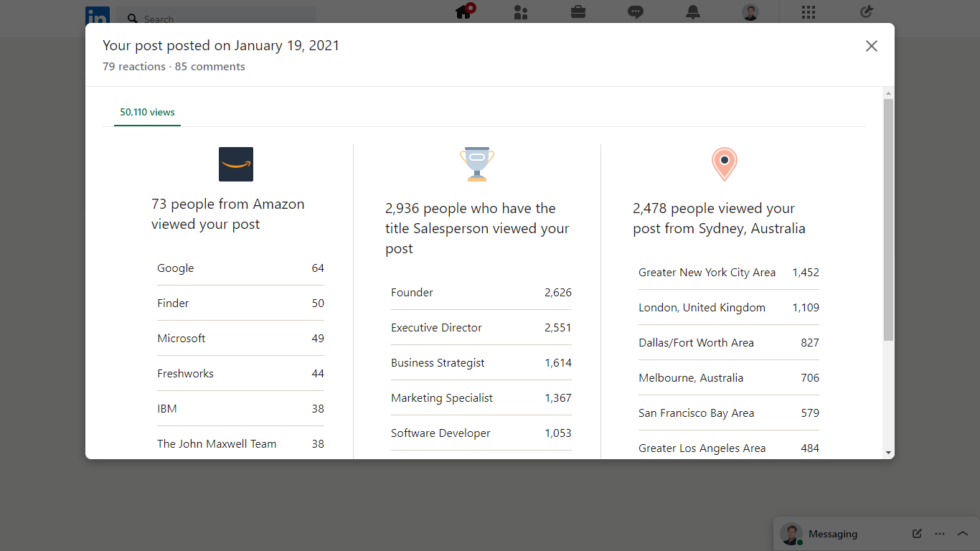Open the Notifications bell icon
Viewport: 980px width, 551px height.
692,12
